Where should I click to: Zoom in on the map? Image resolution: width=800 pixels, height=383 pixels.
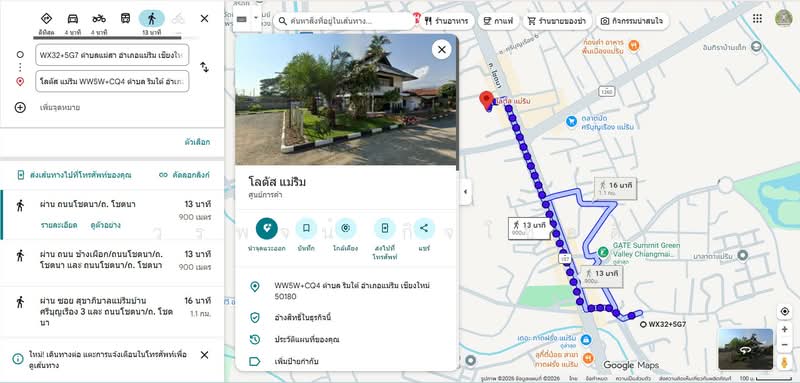(784, 329)
